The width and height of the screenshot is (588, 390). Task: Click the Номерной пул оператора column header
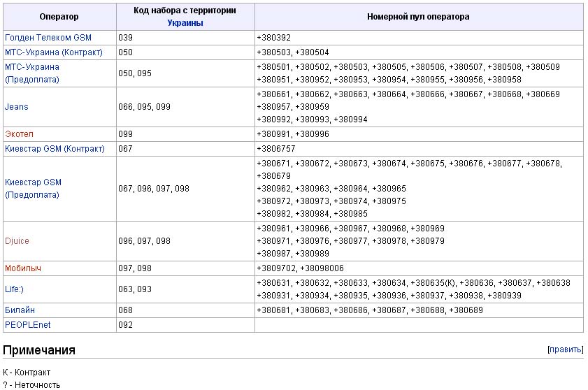419,17
